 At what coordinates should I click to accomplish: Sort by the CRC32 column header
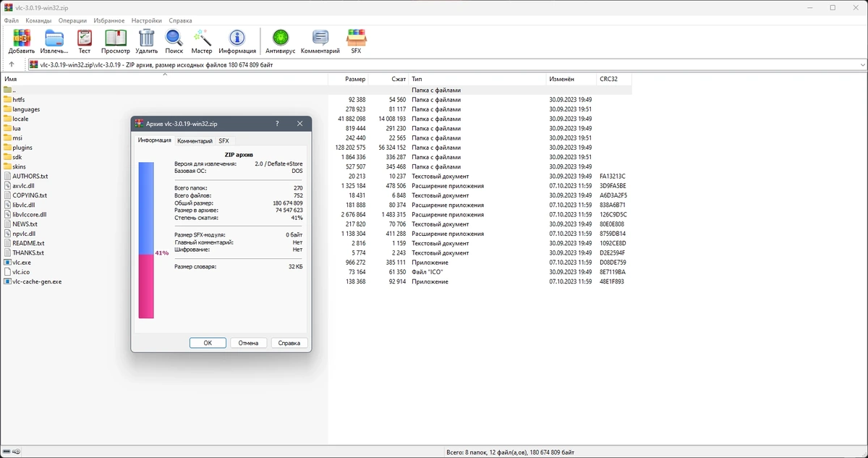(614, 79)
